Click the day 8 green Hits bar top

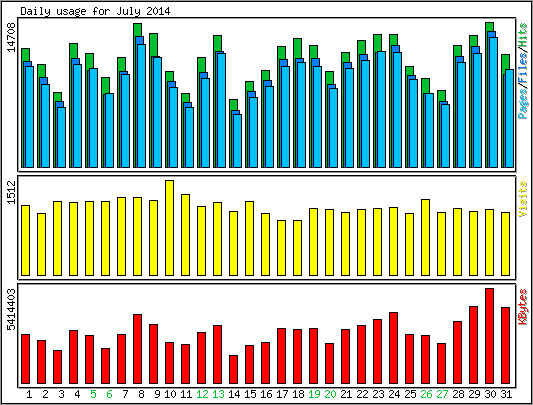coord(137,30)
